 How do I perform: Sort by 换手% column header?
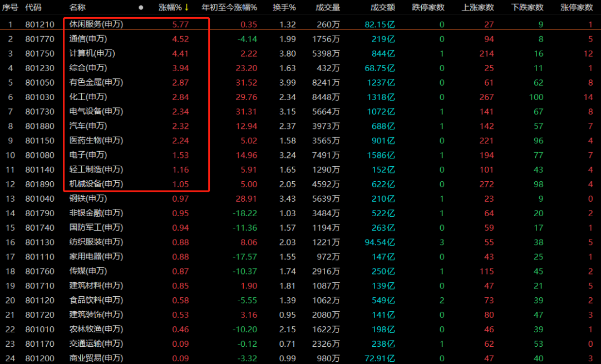coord(284,8)
